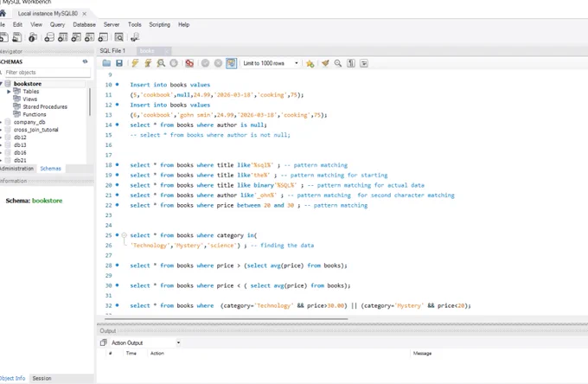Switch to Schemas tab in navigator
The height and width of the screenshot is (384, 588).
(51, 169)
